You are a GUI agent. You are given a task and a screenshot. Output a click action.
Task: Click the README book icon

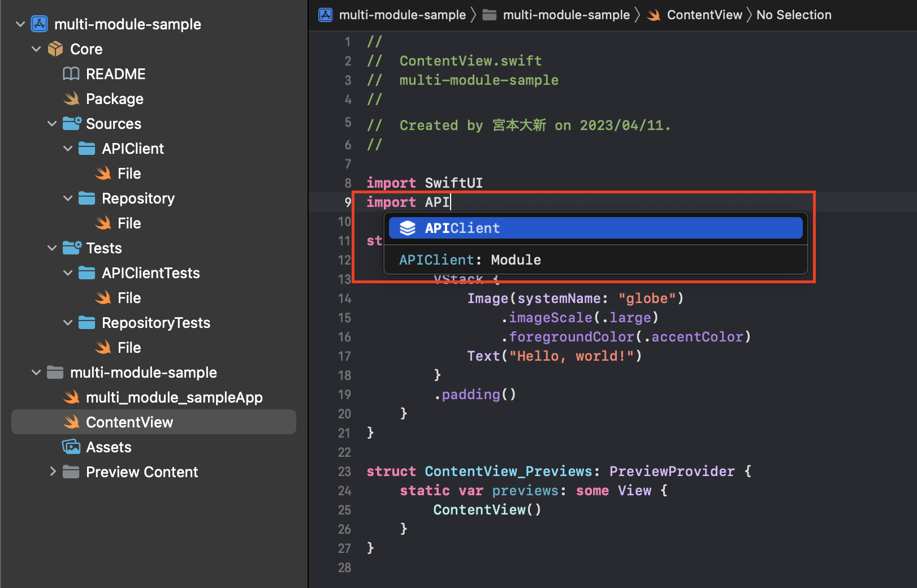coord(71,74)
